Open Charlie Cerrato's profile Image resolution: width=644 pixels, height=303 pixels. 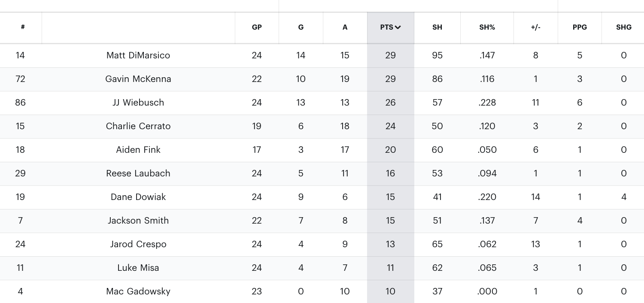point(138,126)
